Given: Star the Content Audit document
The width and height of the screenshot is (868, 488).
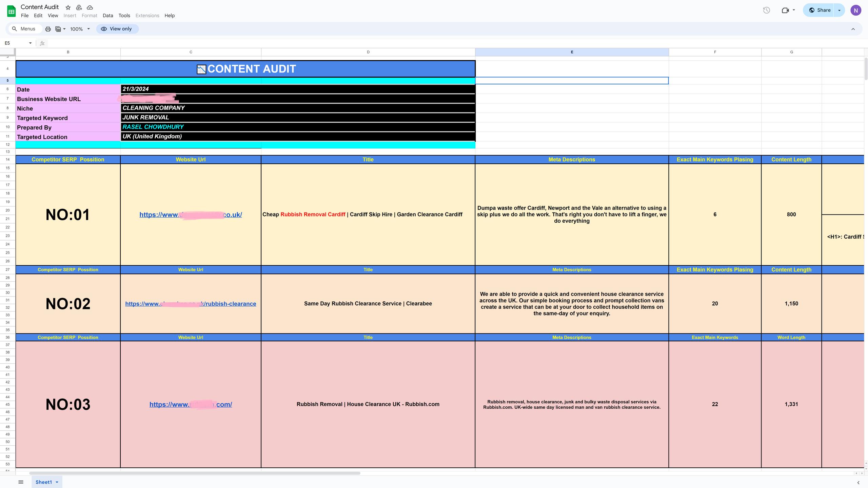Looking at the screenshot, I should [x=68, y=7].
